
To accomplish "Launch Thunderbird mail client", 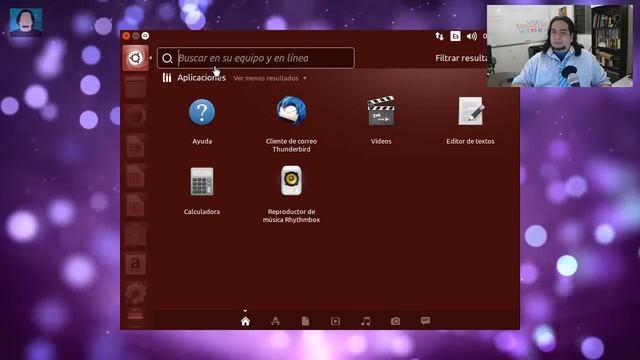I will click(291, 124).
